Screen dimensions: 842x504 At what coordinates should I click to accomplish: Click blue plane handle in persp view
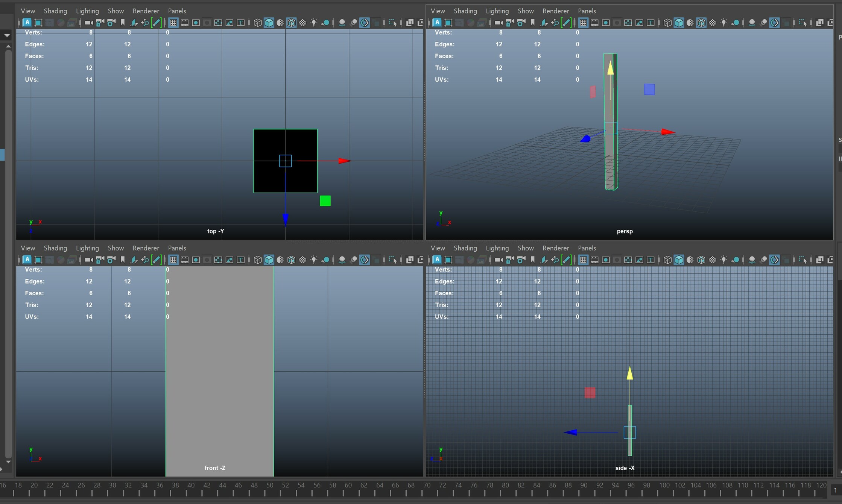tap(649, 90)
